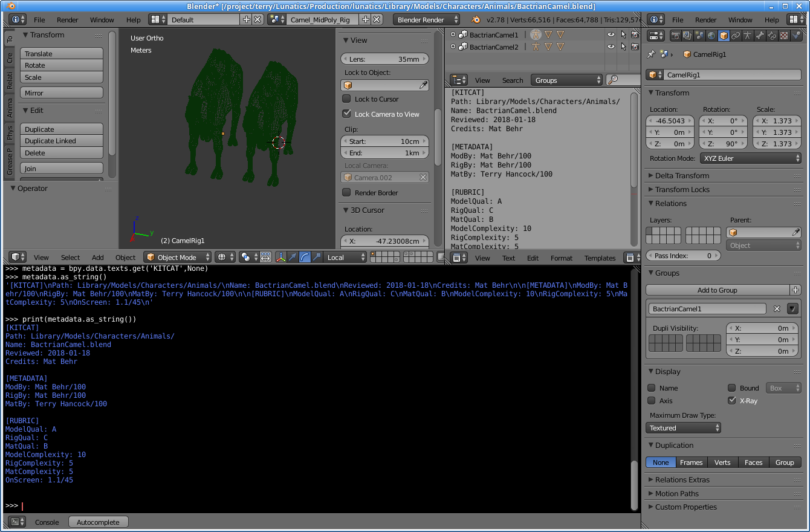Open the Constraints chain-link properties tab
Screen dimensions: 810x532
(736, 36)
